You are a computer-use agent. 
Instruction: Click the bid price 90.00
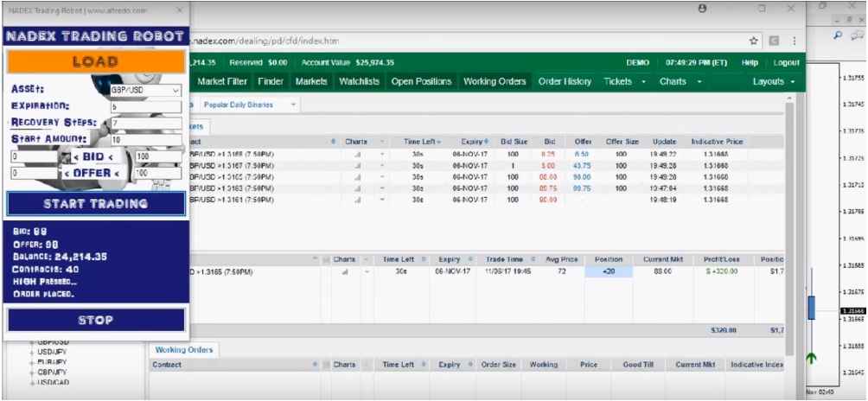point(549,200)
